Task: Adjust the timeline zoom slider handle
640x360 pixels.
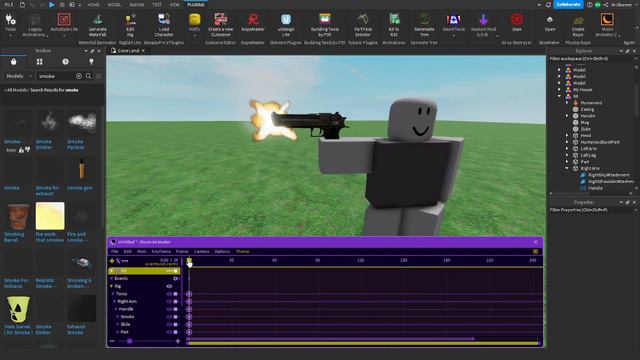Action: coord(129,341)
